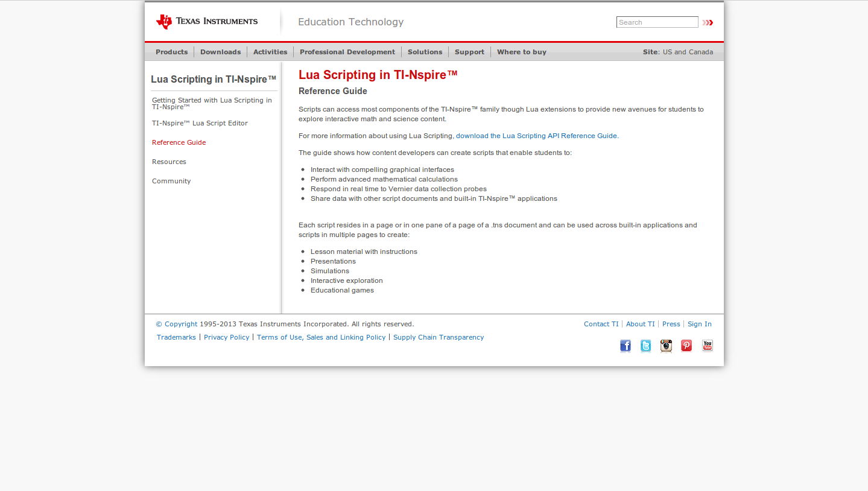Click the Presentations bullet
This screenshot has width=868, height=491.
click(x=333, y=261)
